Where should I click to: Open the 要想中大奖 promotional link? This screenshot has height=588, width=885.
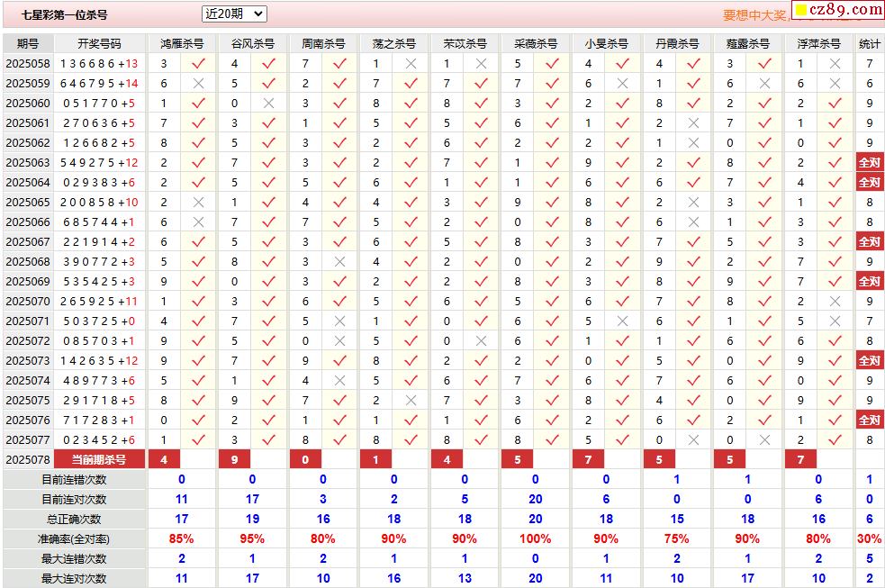tap(754, 15)
